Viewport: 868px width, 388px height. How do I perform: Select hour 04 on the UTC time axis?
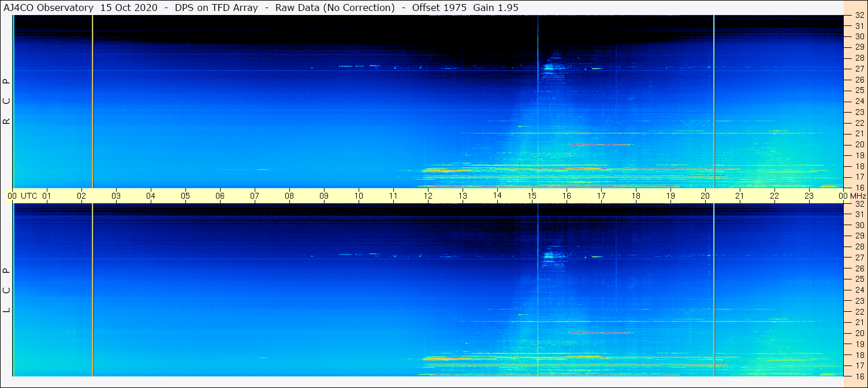(x=151, y=196)
